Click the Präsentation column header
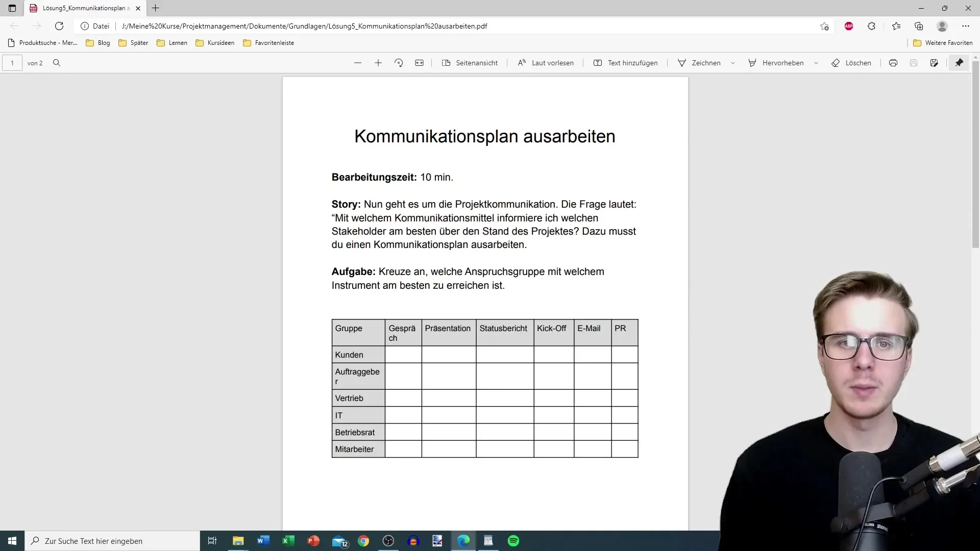980x551 pixels. point(448,328)
